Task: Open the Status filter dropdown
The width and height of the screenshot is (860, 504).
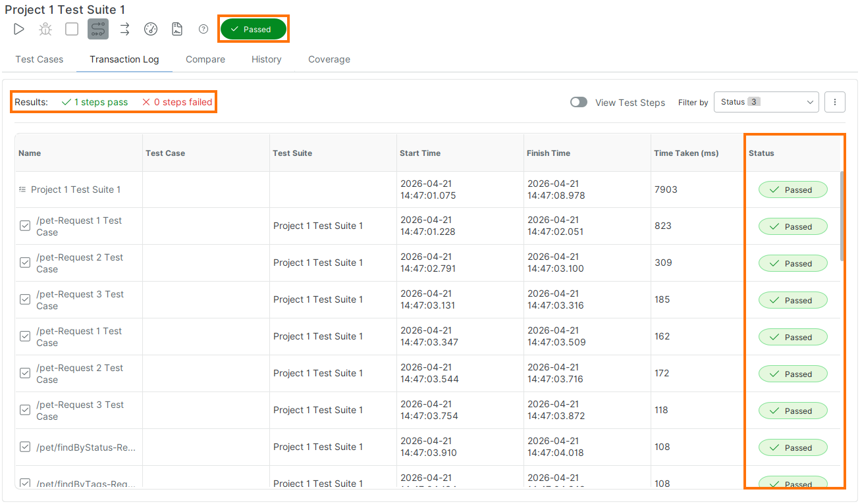Action: [766, 102]
